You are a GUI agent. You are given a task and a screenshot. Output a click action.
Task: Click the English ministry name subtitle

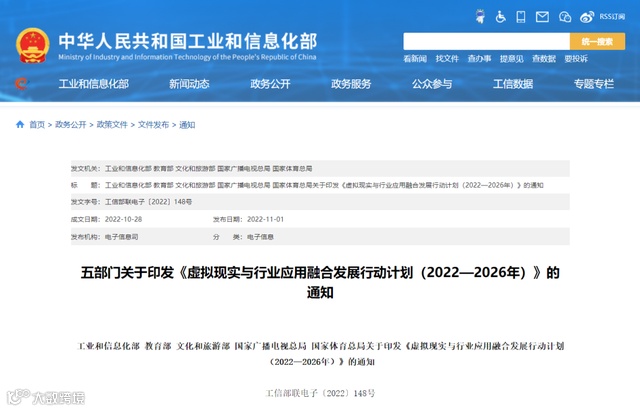[187, 57]
